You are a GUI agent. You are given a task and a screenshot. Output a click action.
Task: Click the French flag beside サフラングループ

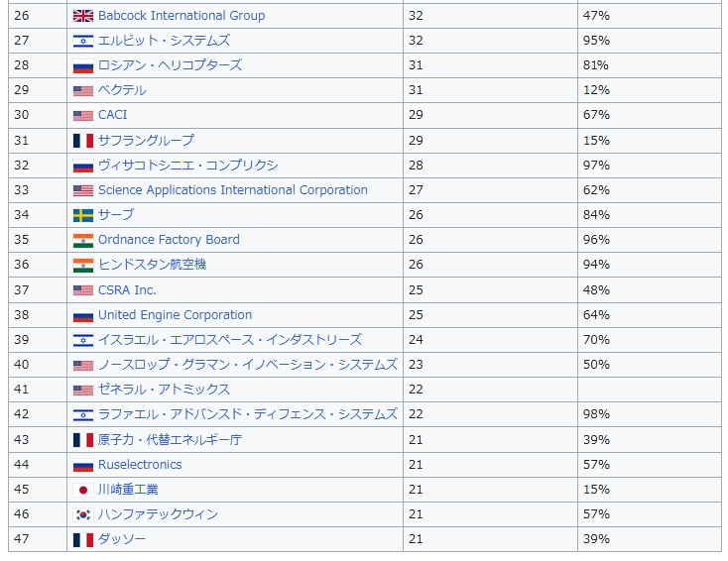pyautogui.click(x=83, y=141)
